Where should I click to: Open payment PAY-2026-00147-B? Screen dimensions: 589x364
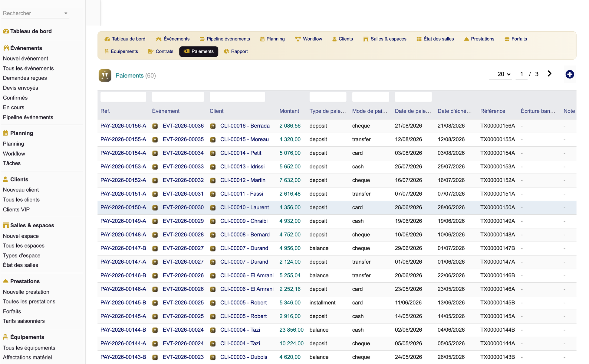(x=123, y=248)
